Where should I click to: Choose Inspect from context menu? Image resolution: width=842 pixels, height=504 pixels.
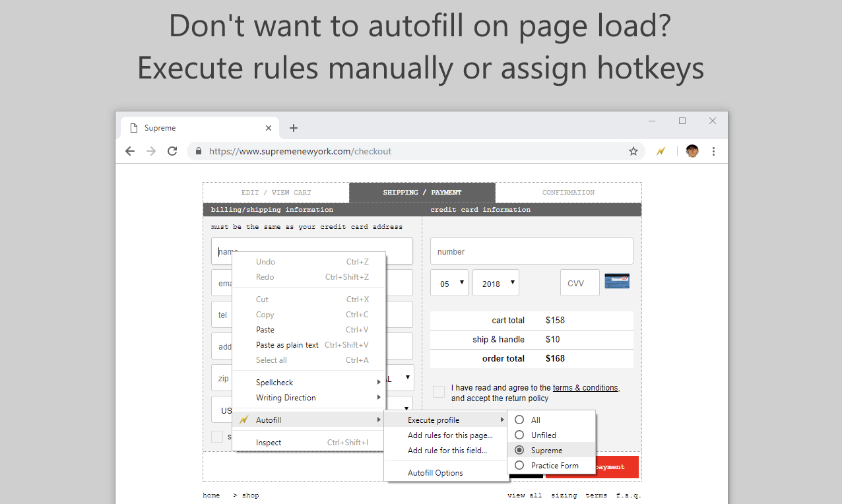[308, 442]
